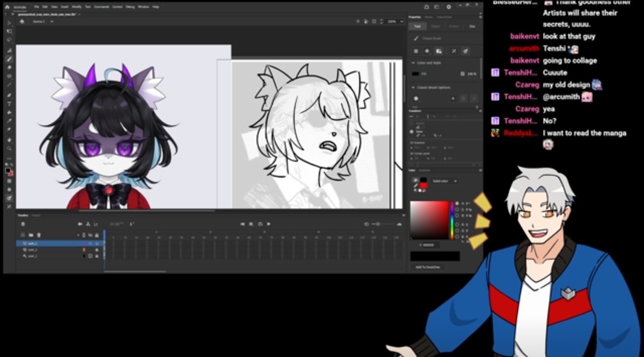Click the new folder icon in Timeline
Screen dimensions: 644x357
tap(31, 235)
